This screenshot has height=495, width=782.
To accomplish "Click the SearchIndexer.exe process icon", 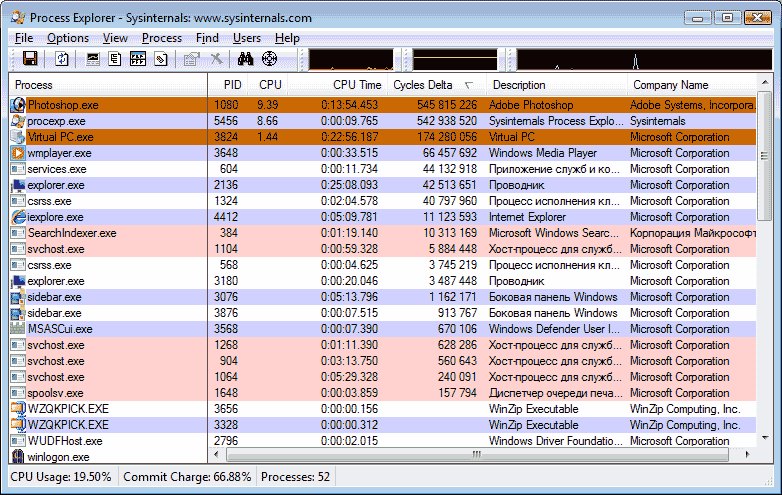I will [18, 233].
